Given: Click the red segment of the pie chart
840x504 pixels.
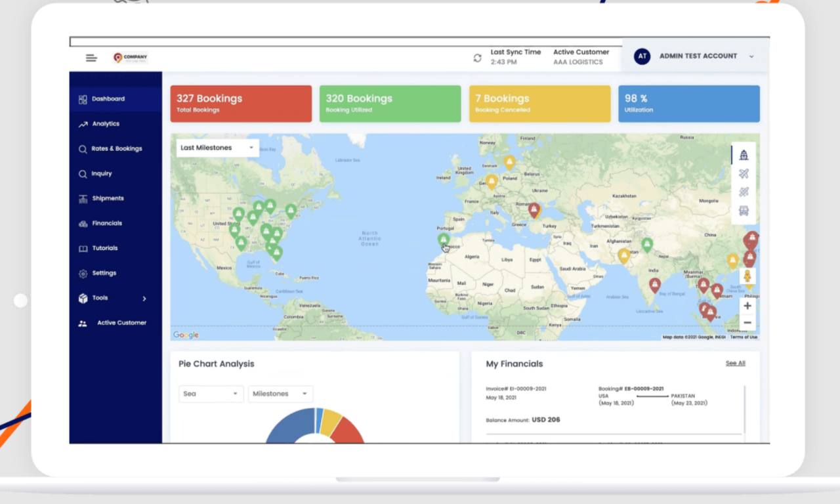Looking at the screenshot, I should coord(347,432).
